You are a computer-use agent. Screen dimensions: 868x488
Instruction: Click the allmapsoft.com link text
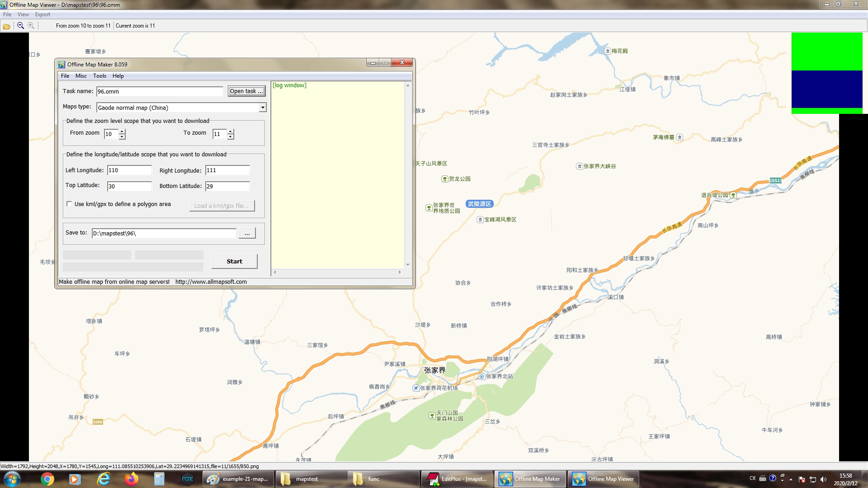point(211,282)
